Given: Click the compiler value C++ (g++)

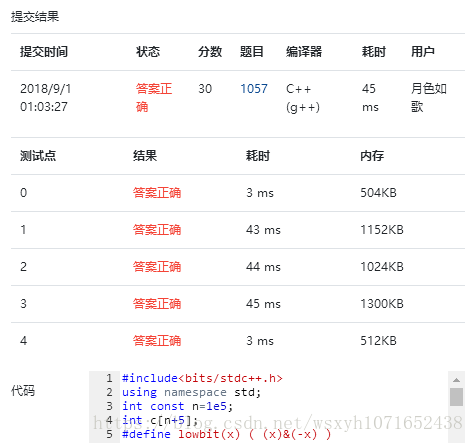Looking at the screenshot, I should point(303,98).
